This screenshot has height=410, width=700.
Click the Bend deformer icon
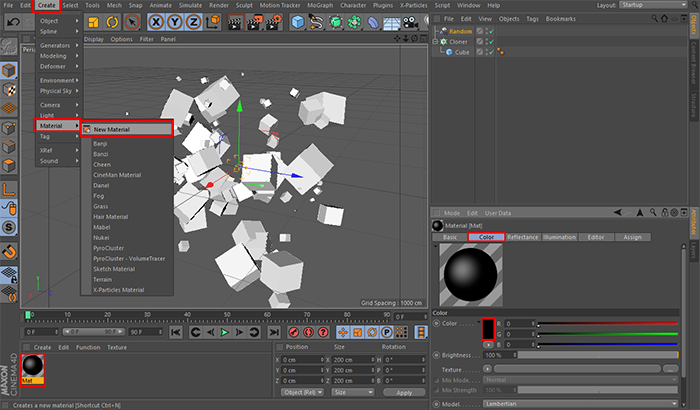tap(373, 22)
